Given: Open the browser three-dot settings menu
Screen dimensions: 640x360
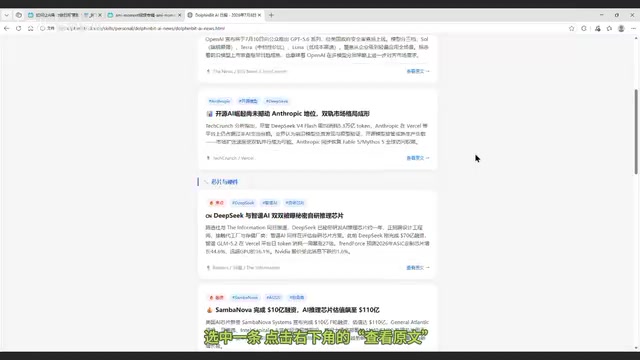Looking at the screenshot, I should point(633,29).
